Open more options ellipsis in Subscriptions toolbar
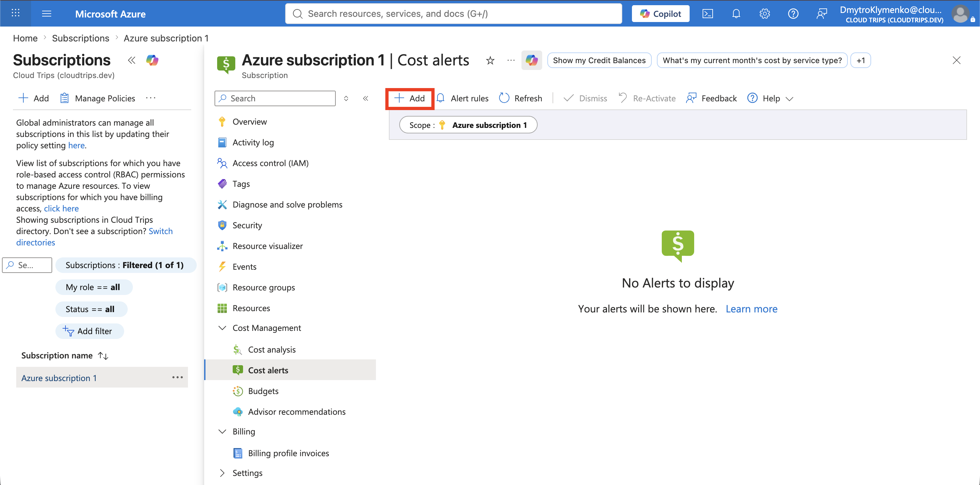 151,98
